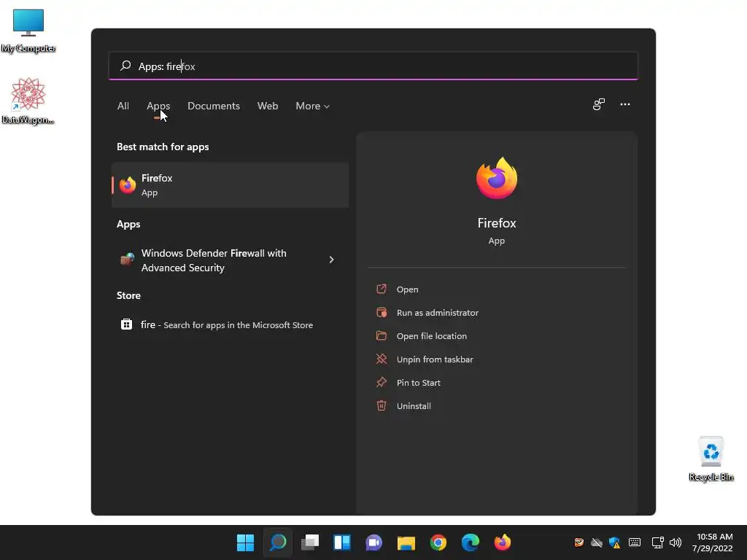Expand the More filter dropdown

pyautogui.click(x=312, y=106)
